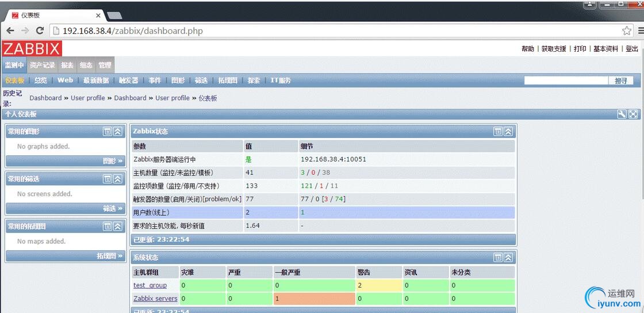Open menu icon of Zabbix状态 widget

point(498,131)
